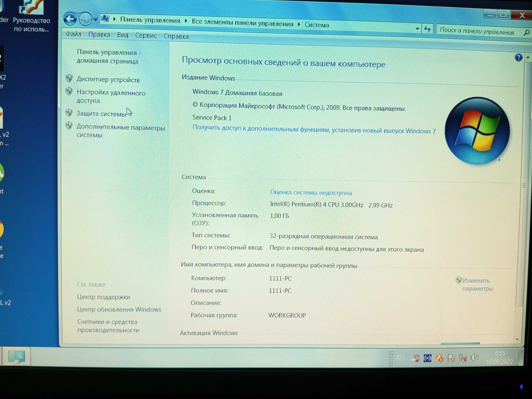Open the Вид menu
This screenshot has height=399, width=532.
click(123, 35)
